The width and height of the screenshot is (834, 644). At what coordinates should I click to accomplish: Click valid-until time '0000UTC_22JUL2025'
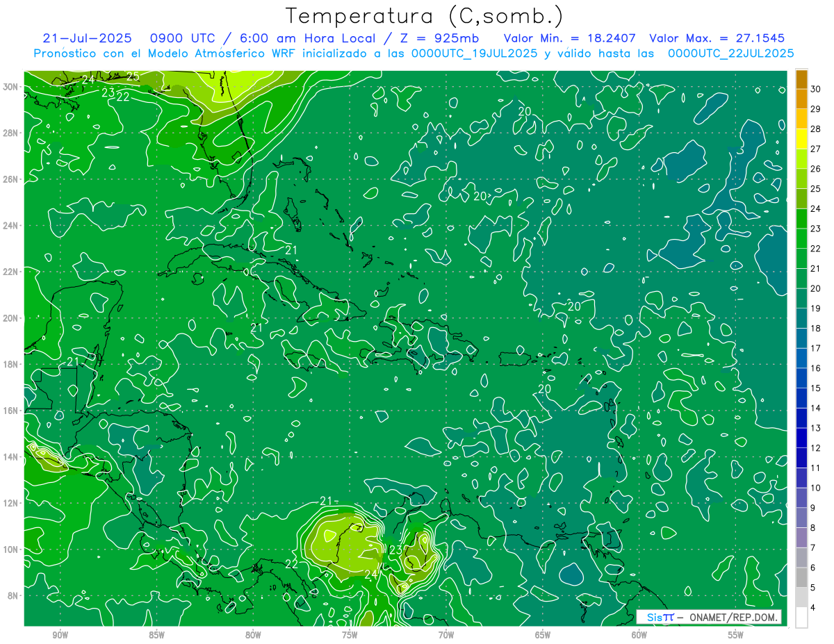[x=730, y=53]
